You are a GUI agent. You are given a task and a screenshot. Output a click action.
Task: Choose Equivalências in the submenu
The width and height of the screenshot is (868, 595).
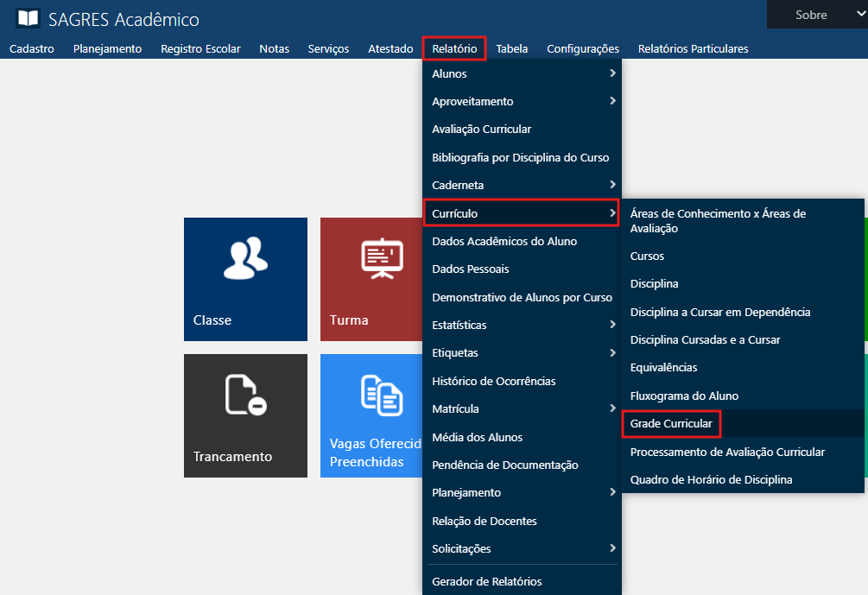(663, 367)
